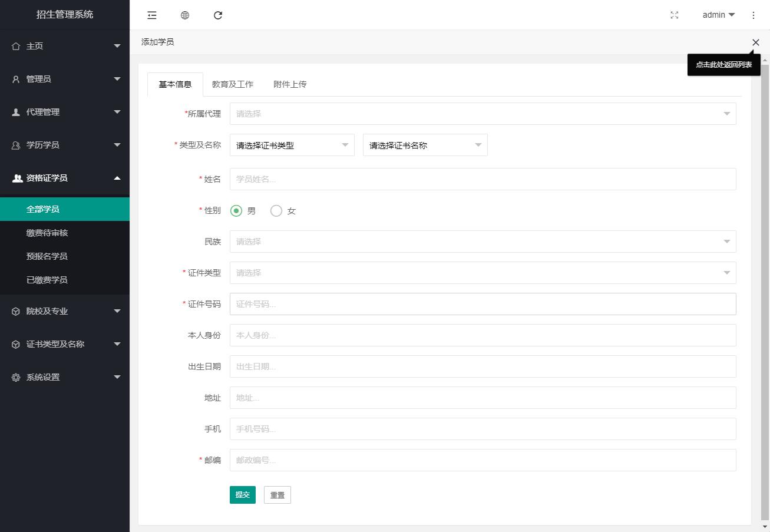Toggle fullscreen mode icon
The height and width of the screenshot is (532, 770).
[x=675, y=15]
